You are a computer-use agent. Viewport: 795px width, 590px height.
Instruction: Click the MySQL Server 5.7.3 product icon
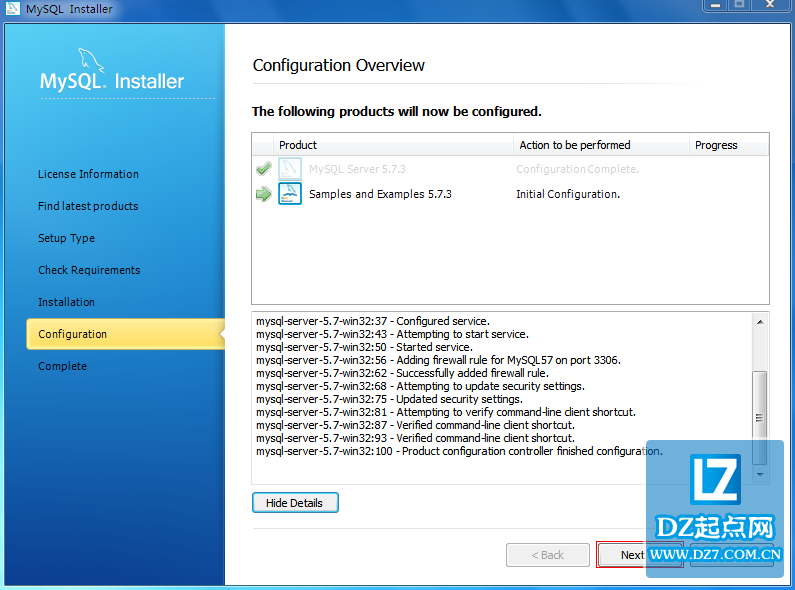coord(290,169)
